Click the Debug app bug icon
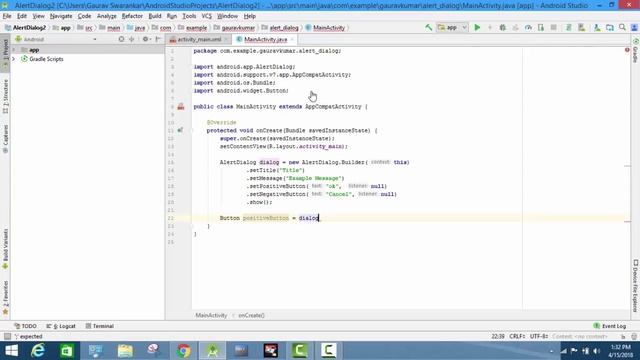The image size is (640, 360). (502, 27)
